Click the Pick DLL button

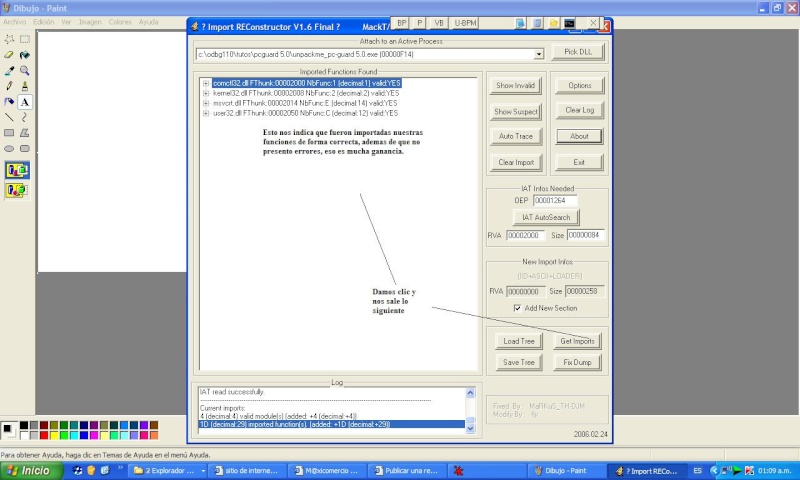click(x=578, y=52)
